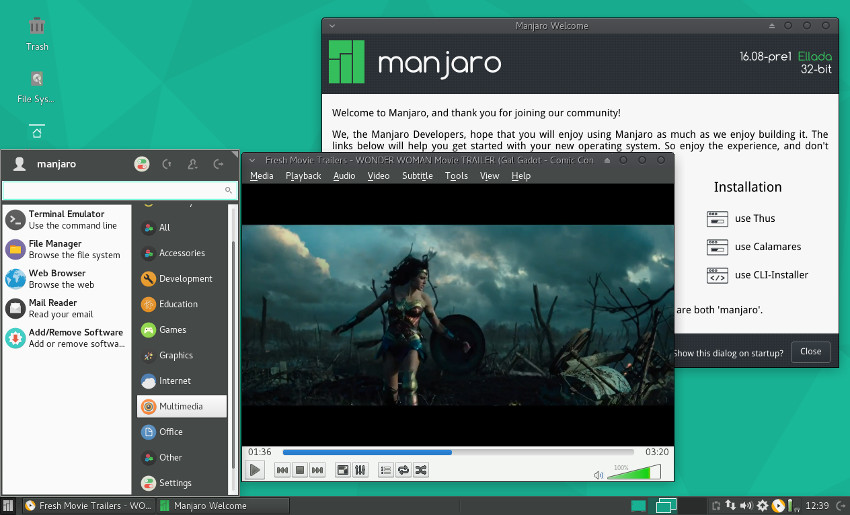Image resolution: width=850 pixels, height=515 pixels.
Task: Click the panel volume speaker icon
Action: (x=746, y=505)
